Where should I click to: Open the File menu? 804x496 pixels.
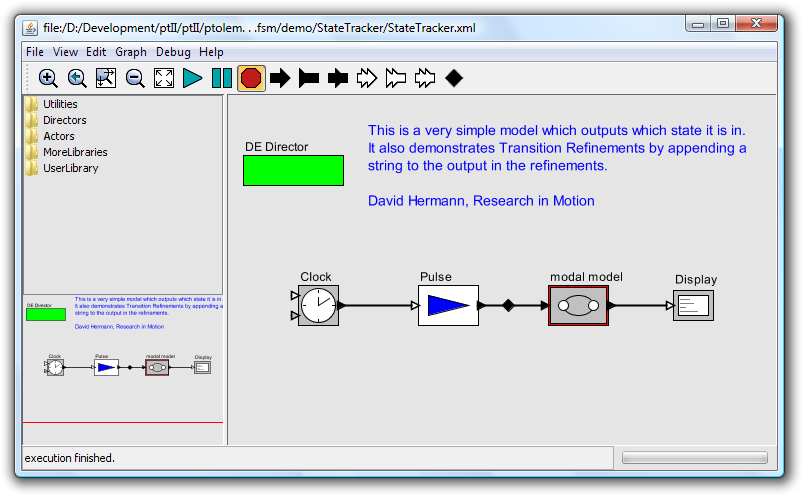coord(35,52)
